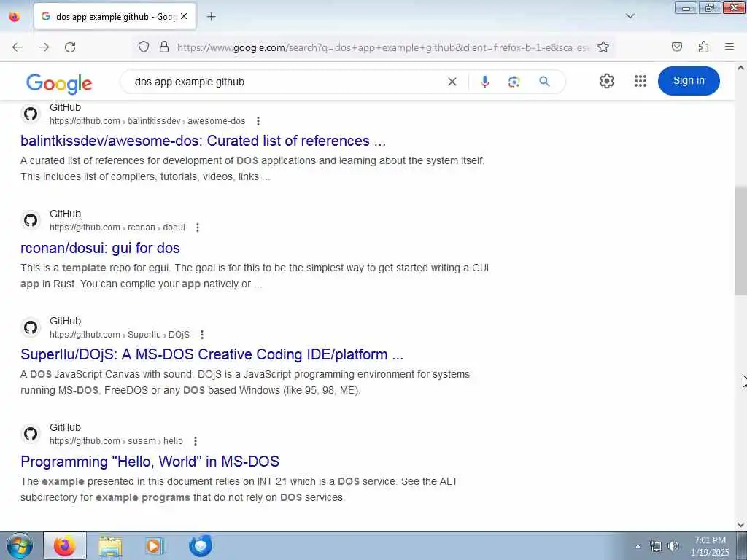Click the Sign in button
747x560 pixels.
point(689,81)
